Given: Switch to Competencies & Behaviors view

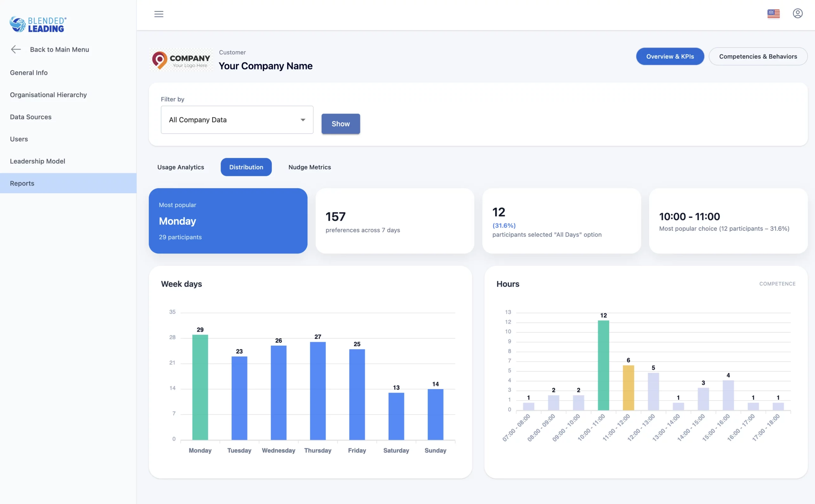Looking at the screenshot, I should click(x=758, y=56).
